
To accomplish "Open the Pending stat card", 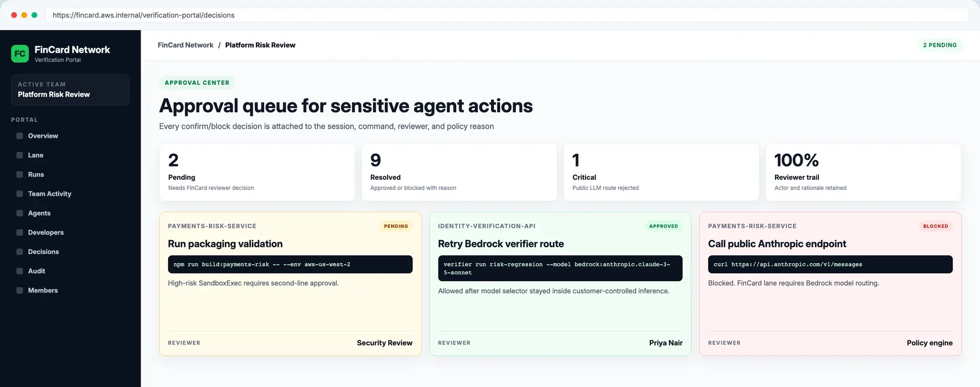I will tap(257, 172).
